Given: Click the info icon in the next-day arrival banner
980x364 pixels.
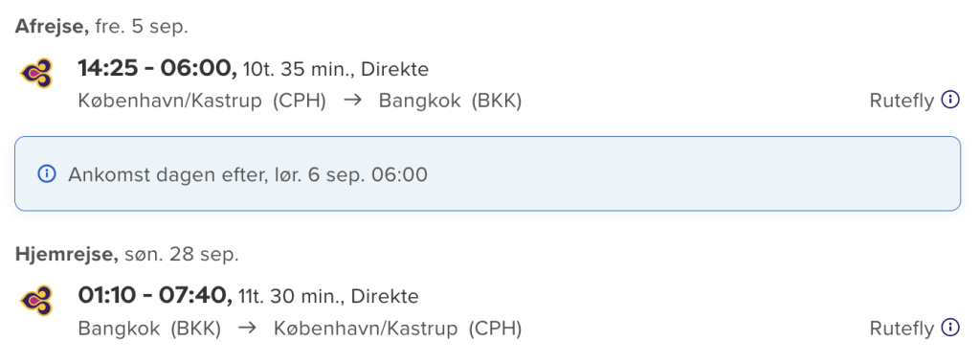Looking at the screenshot, I should pyautogui.click(x=47, y=174).
